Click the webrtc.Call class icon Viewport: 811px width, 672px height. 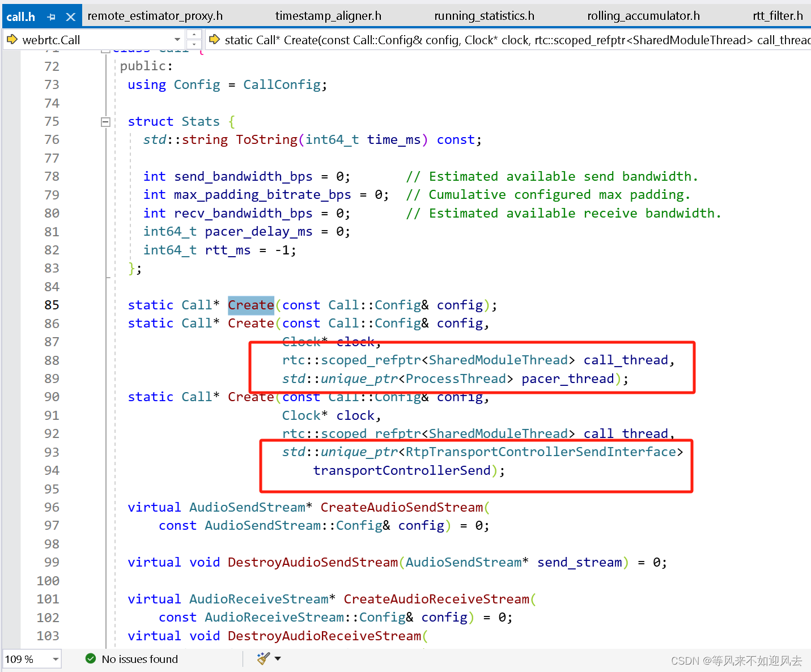coord(12,40)
